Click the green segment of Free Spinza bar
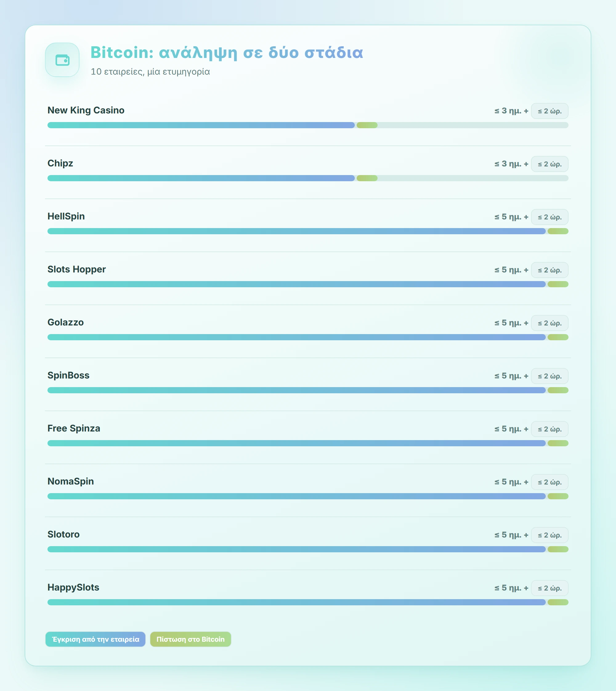 [558, 443]
